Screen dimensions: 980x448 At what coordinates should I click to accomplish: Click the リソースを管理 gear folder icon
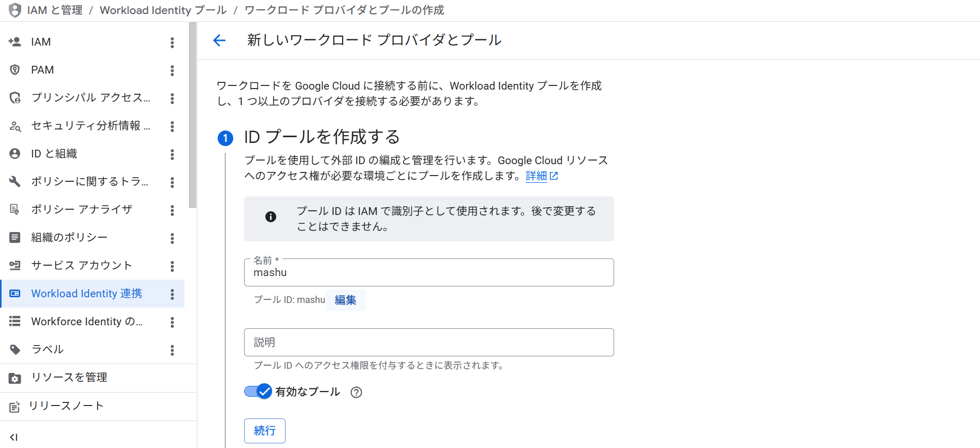click(x=15, y=378)
